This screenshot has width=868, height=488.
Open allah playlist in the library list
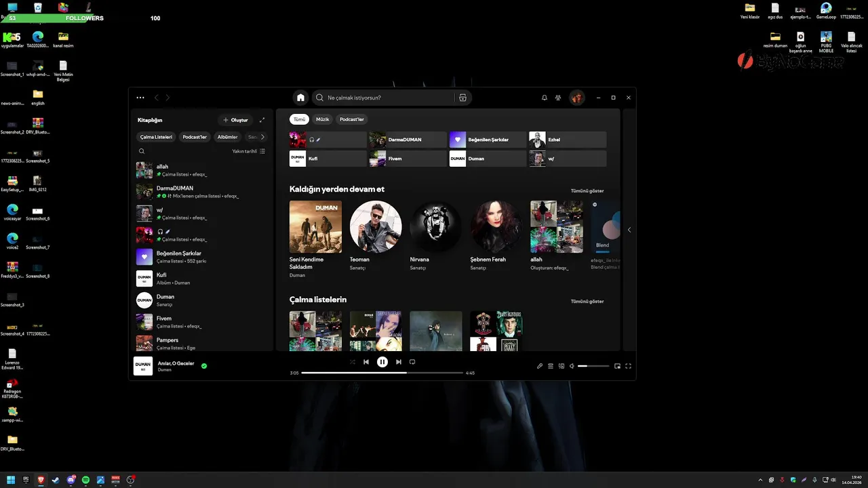click(x=202, y=170)
